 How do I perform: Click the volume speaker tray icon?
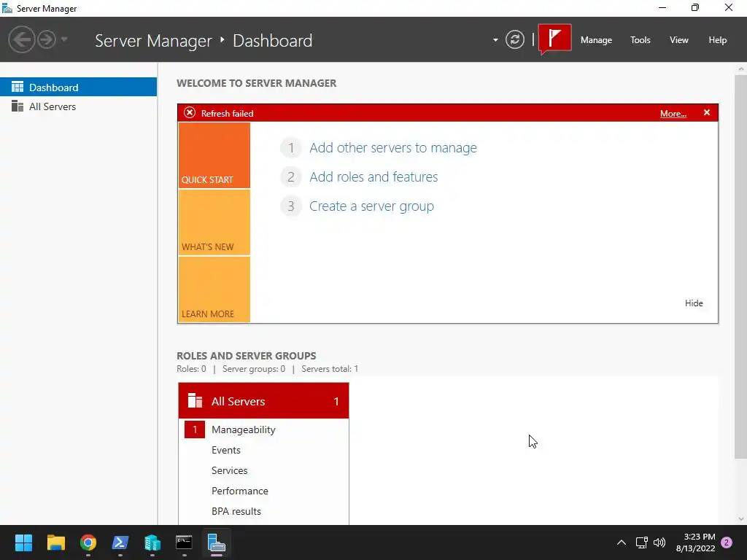point(659,542)
